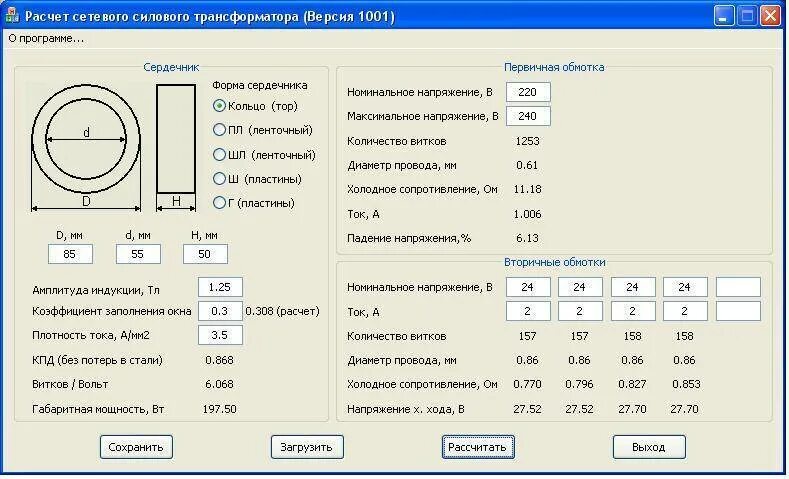Image resolution: width=789 pixels, height=479 pixels.
Task: Click the Рассчитать button
Action: click(478, 447)
